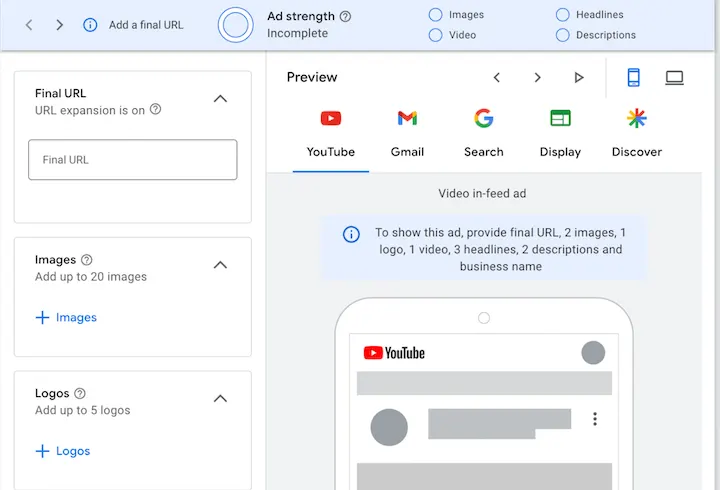
Task: Select the Video ad strength indicator
Action: (x=435, y=35)
